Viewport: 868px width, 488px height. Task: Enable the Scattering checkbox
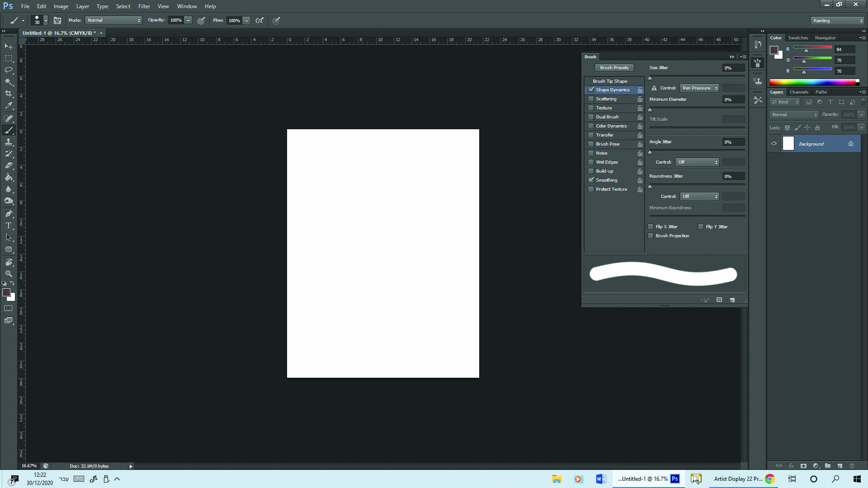coord(591,99)
